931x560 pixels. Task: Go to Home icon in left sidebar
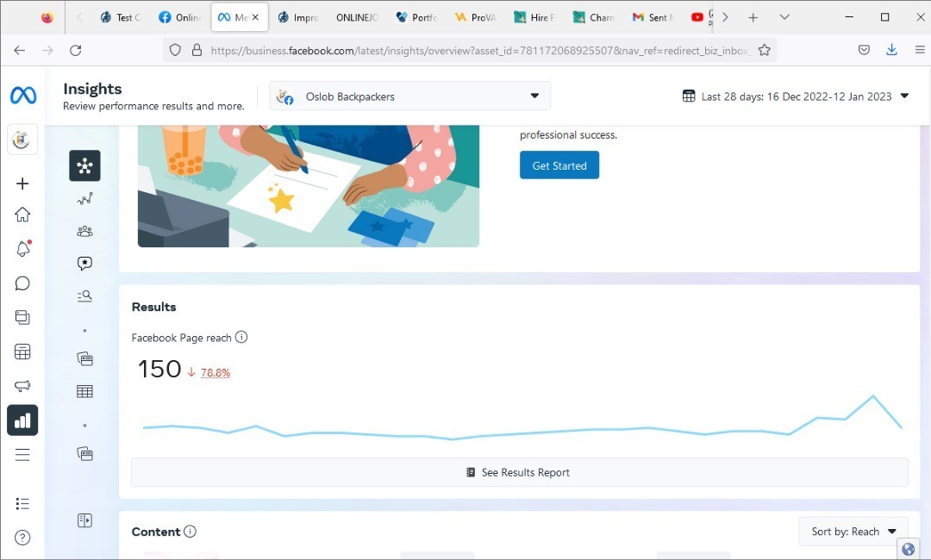22,215
